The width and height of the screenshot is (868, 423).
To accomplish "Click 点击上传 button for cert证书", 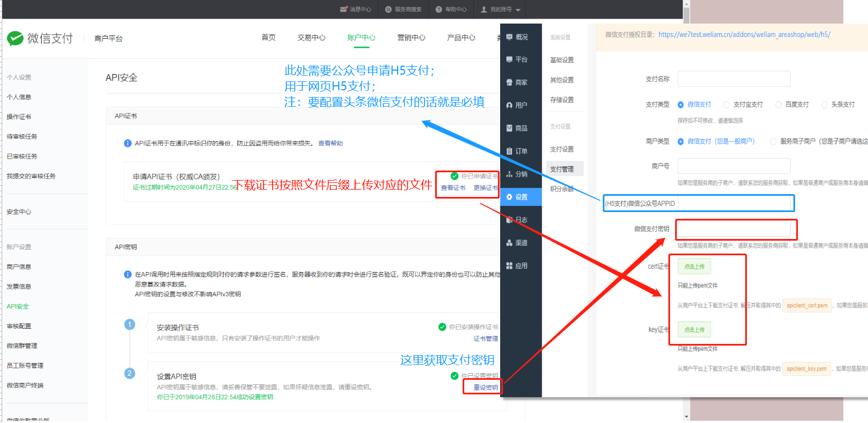I will [x=694, y=266].
